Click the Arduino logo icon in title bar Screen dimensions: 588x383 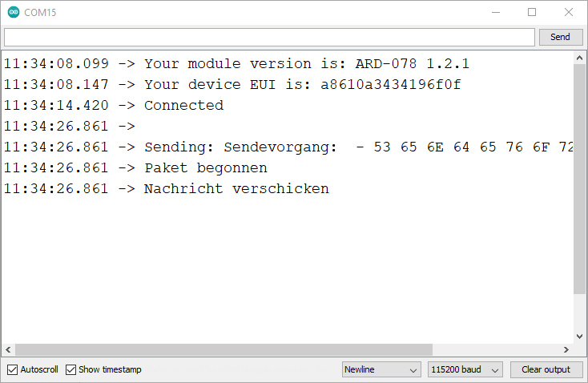14,12
